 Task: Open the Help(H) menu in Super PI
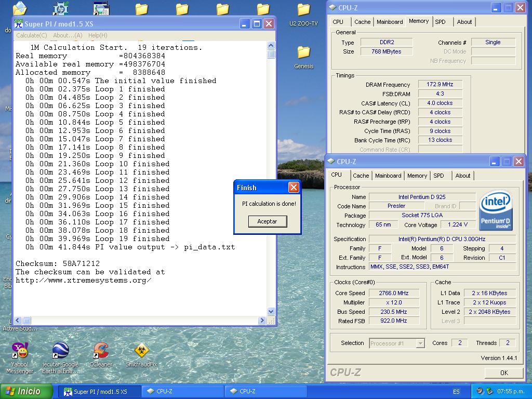coord(98,35)
